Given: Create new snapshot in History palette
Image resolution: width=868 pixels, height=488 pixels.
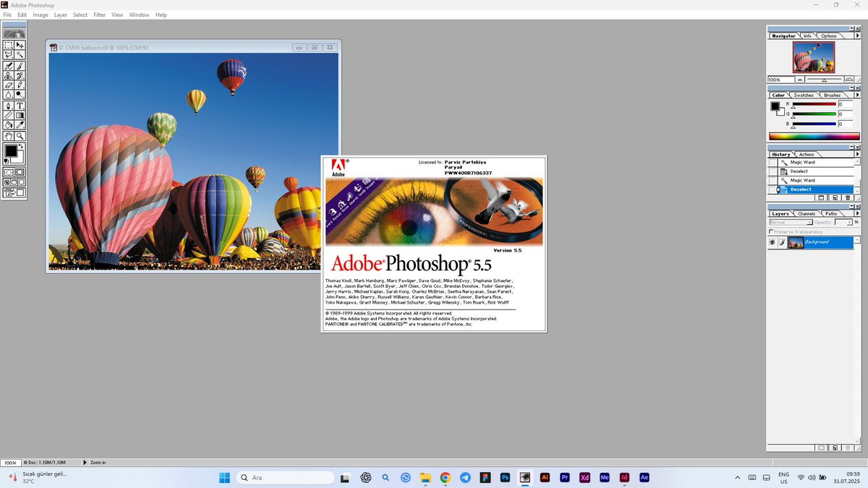Looking at the screenshot, I should pyautogui.click(x=835, y=197).
